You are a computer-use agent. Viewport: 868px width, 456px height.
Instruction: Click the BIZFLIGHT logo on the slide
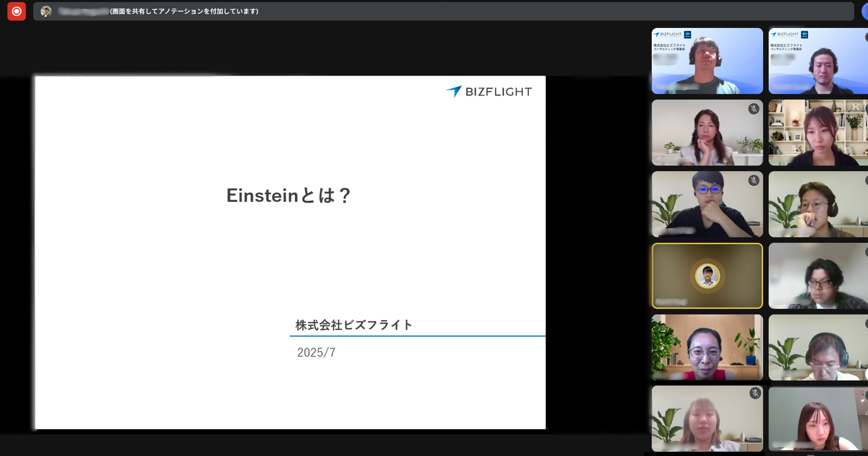click(x=490, y=91)
